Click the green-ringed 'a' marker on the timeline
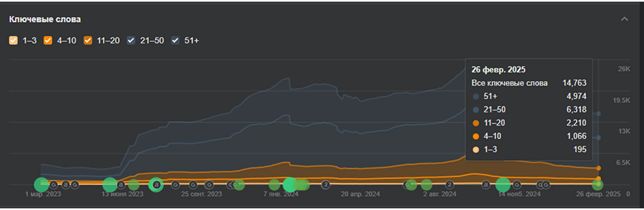Screen dimensions: 644x210 pos(156,185)
